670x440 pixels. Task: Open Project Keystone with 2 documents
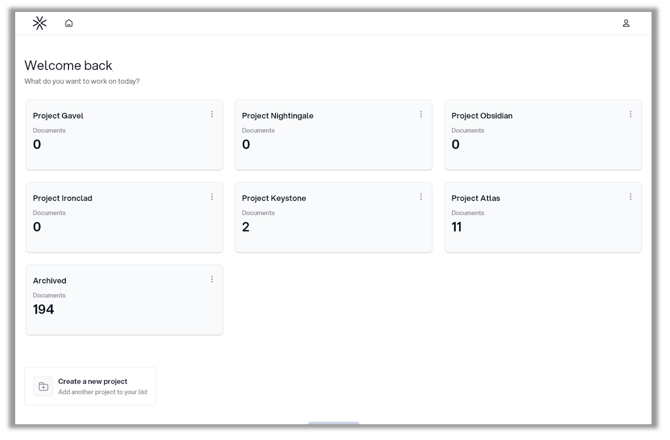[333, 217]
